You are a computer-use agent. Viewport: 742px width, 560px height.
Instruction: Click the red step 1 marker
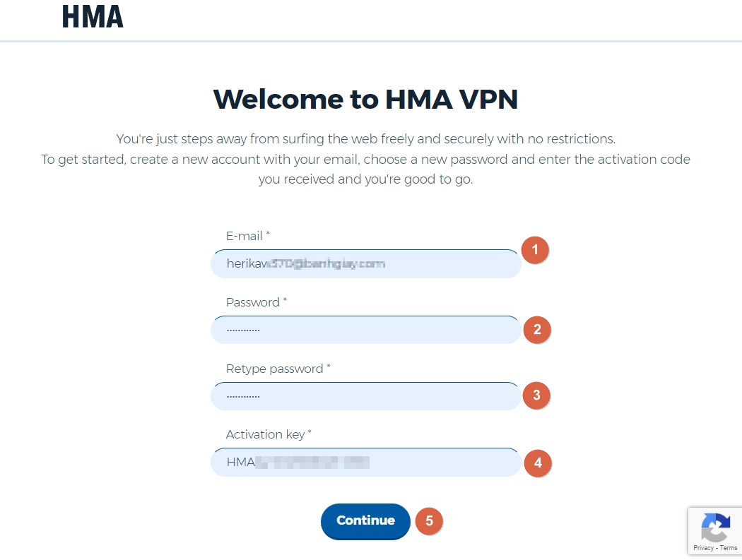click(x=535, y=250)
